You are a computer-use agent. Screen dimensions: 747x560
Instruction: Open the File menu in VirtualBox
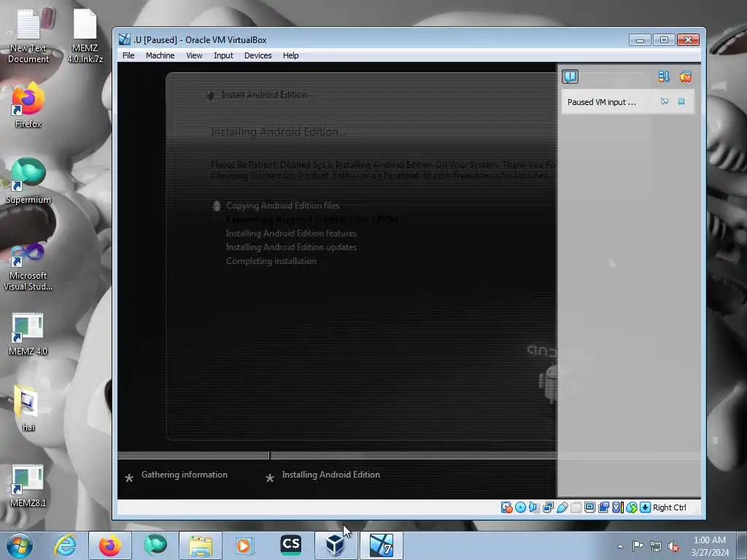[128, 55]
